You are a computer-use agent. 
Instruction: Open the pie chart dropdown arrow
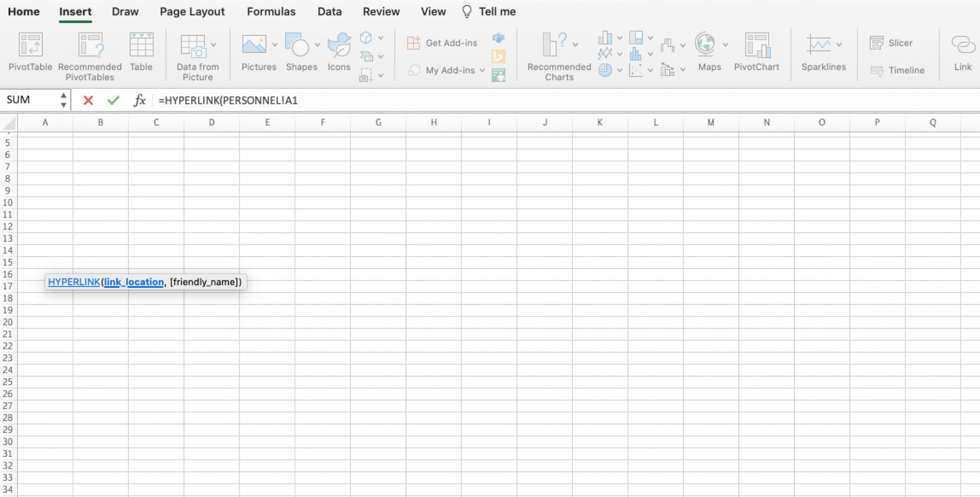619,70
